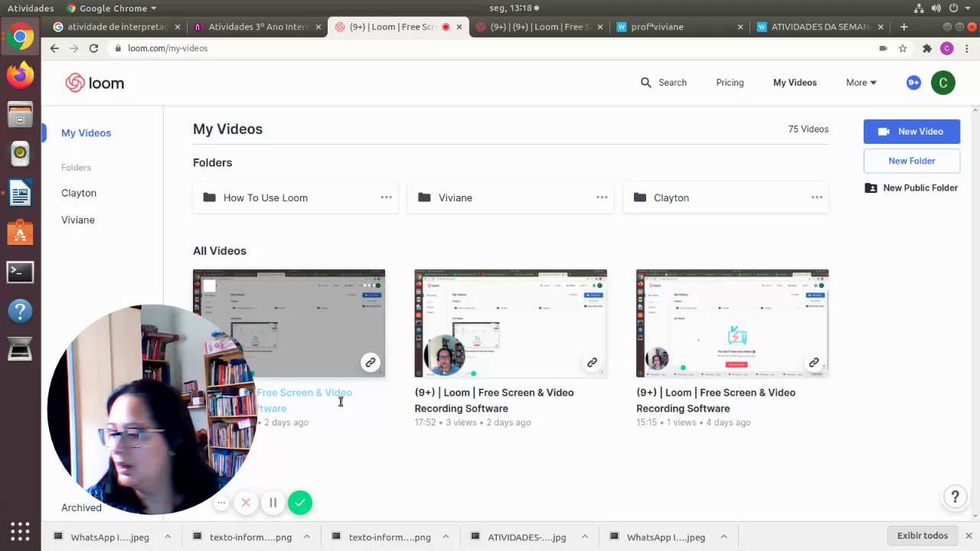
Task: Expand options for first WhatsApp download
Action: coord(167,537)
